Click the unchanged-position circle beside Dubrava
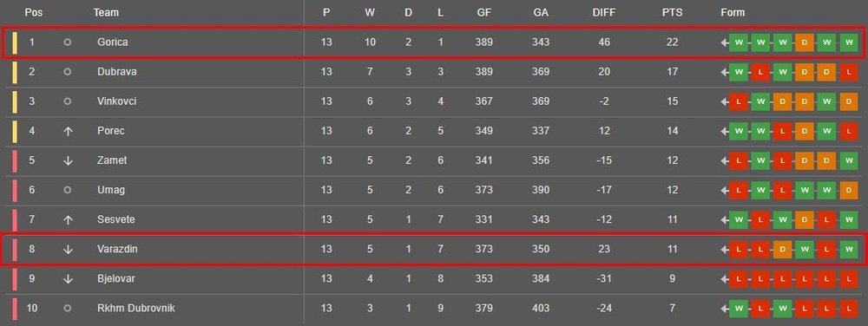 coord(68,72)
